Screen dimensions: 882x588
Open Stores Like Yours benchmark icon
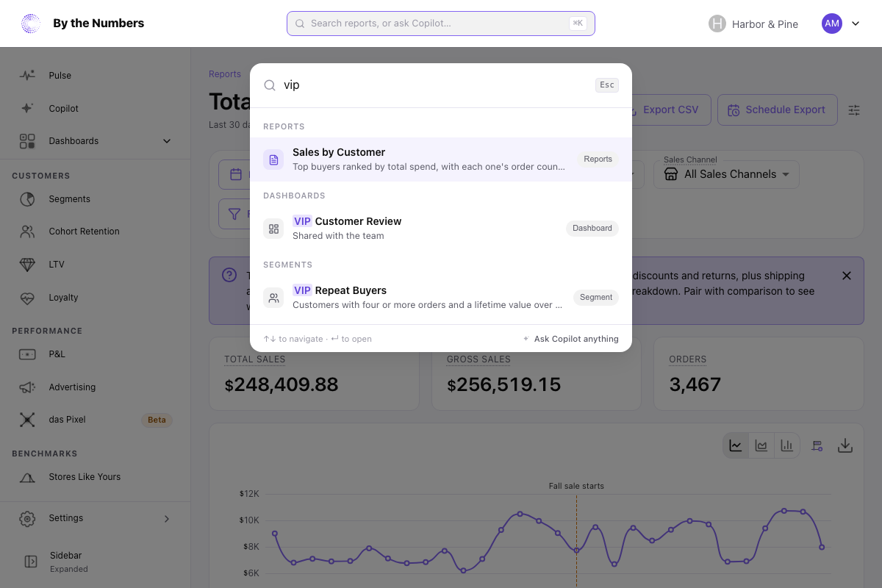point(27,477)
